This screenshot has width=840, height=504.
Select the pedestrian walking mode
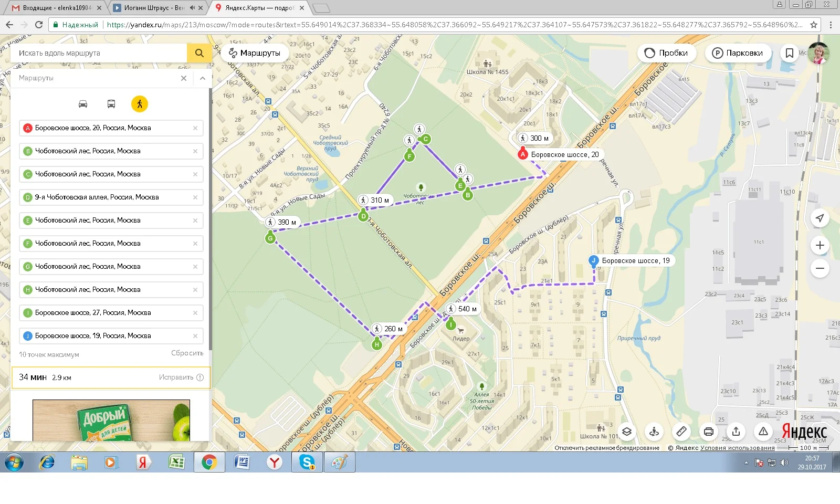coord(140,104)
